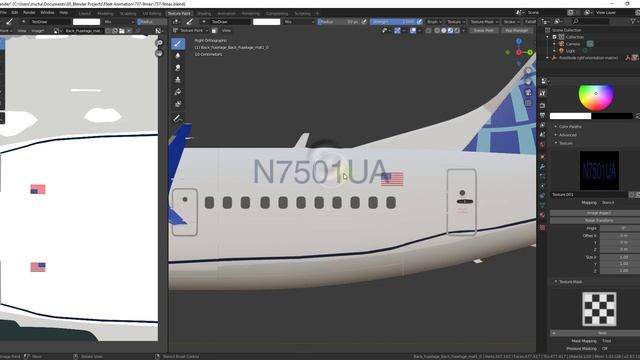Viewport: 640px width, 360px height.
Task: Toggle radius pressure sensitivity button
Action: pos(364,22)
